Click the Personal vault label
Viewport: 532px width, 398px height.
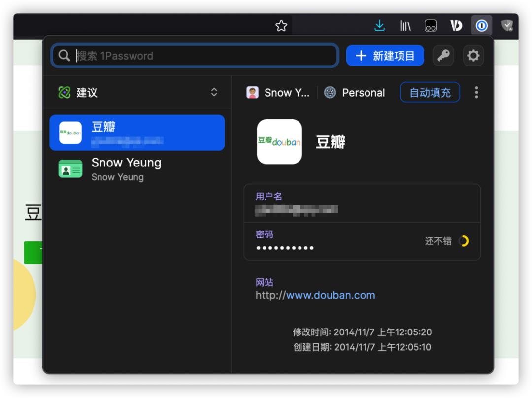click(x=364, y=92)
